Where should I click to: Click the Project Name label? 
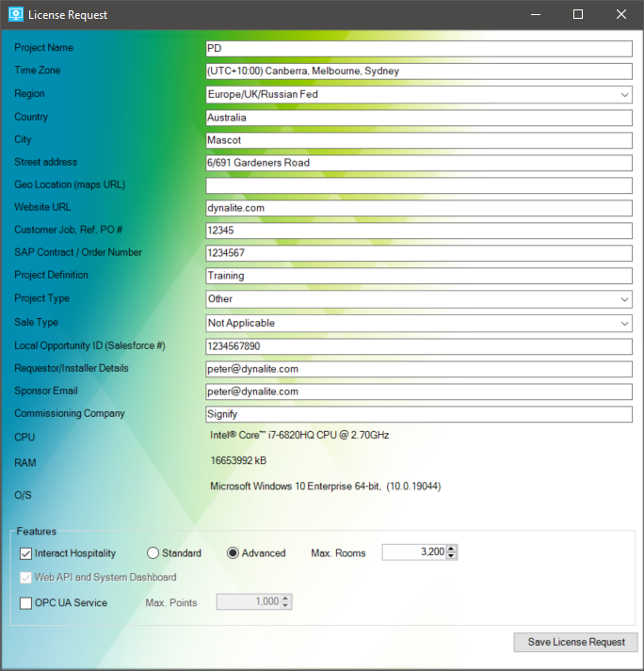tap(43, 47)
